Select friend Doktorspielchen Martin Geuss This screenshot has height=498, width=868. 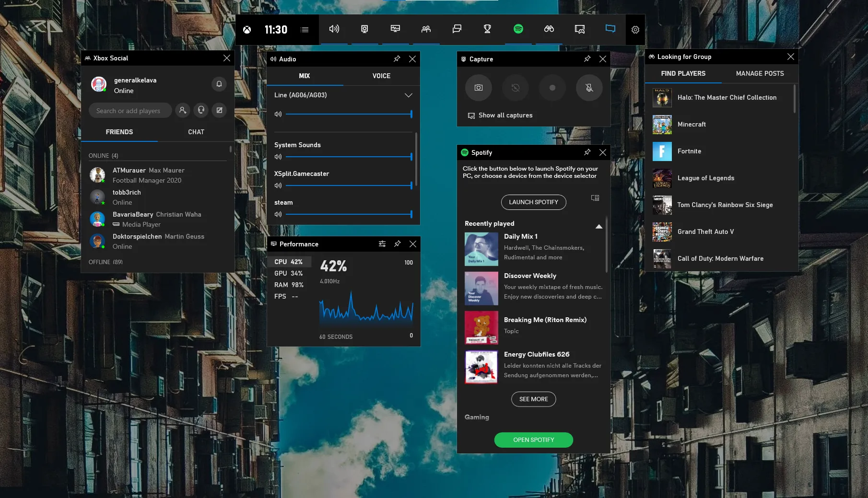158,241
